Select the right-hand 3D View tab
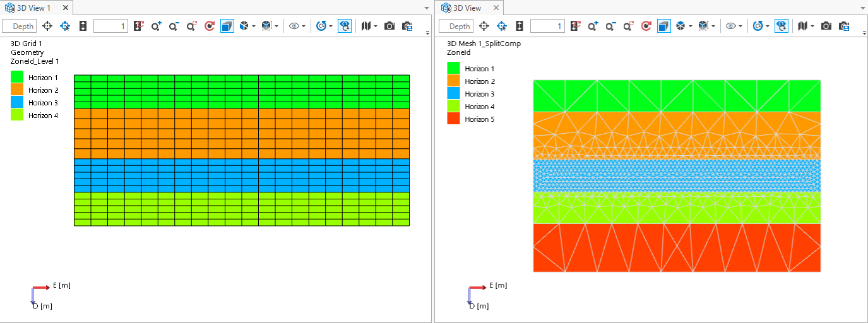Viewport: 868px width, 323px height. point(467,8)
